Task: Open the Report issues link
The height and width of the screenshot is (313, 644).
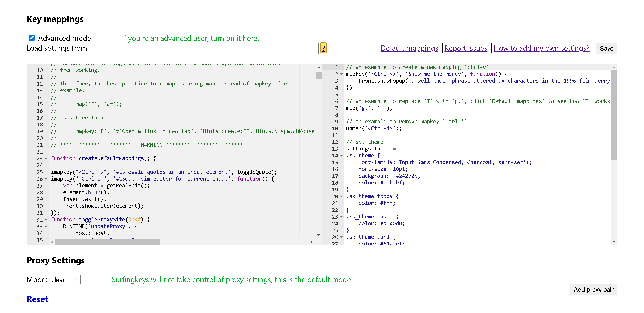Action: tap(465, 48)
